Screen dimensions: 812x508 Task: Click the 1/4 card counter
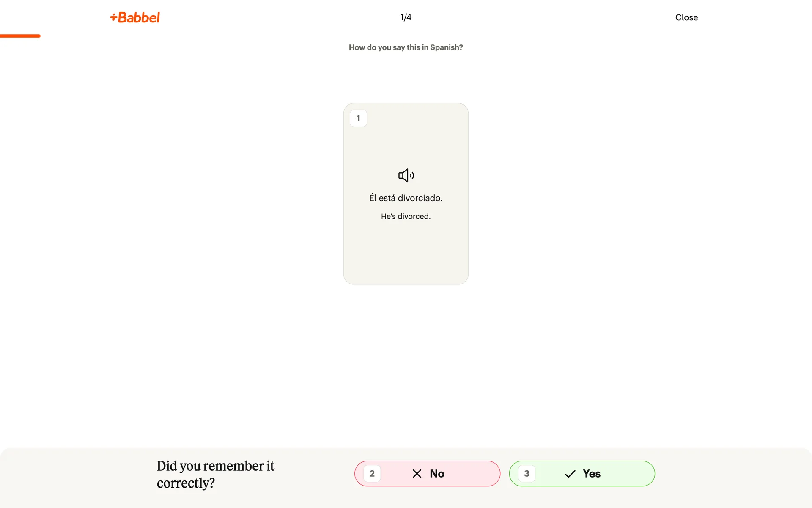406,17
